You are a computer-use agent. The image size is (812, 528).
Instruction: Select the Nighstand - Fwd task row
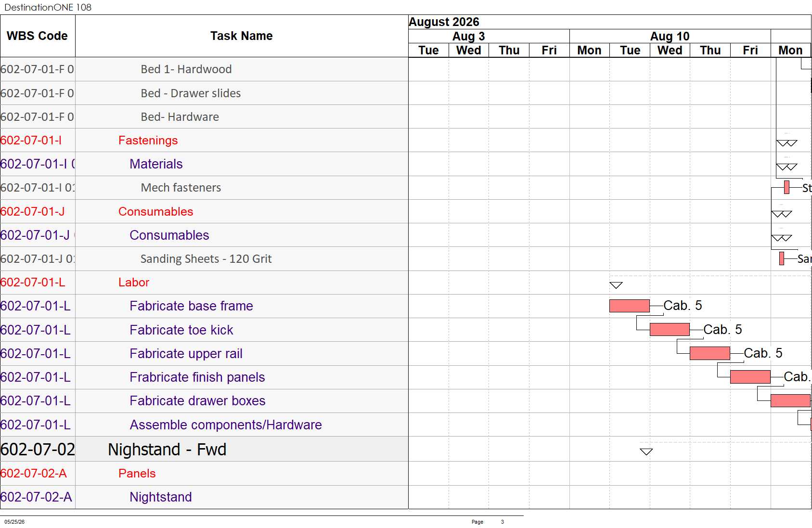pyautogui.click(x=204, y=449)
